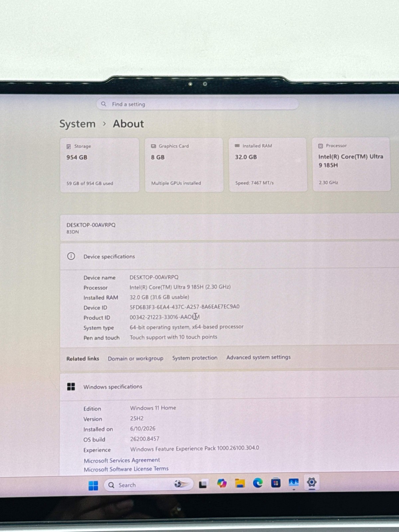The height and width of the screenshot is (532, 399).
Task: Click the Device name value in specifications
Action: (154, 277)
